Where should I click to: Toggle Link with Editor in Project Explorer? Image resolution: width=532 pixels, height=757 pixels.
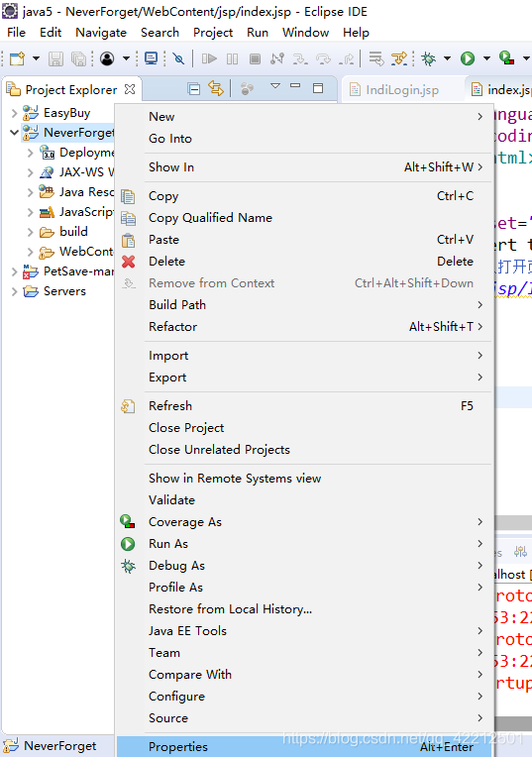point(216,88)
